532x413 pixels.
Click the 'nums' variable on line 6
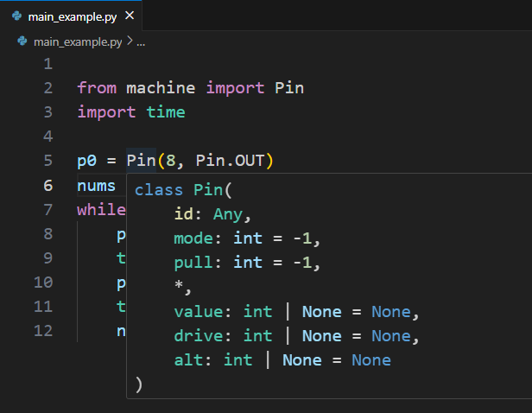tap(97, 186)
